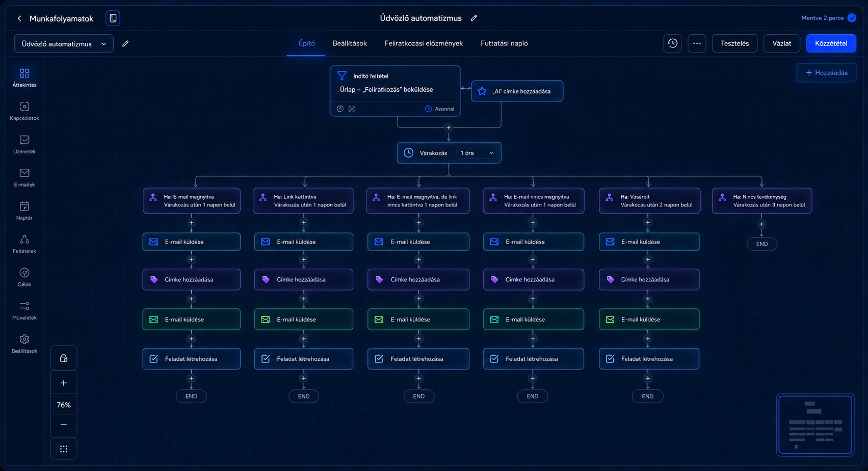Select the E-mail megnyitva, de link nincs kattintva condition
The image size is (868, 471).
pos(418,201)
